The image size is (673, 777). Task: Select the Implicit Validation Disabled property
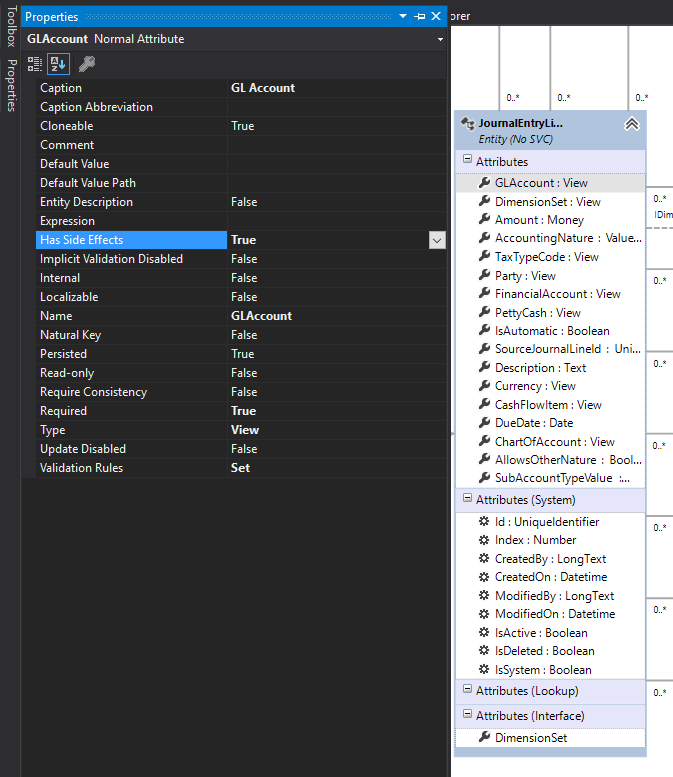point(241,259)
